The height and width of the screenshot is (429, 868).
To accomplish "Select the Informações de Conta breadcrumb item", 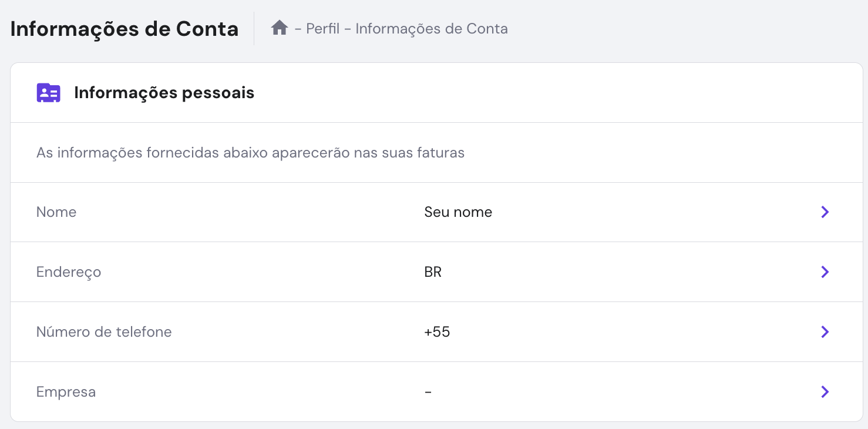I will [x=432, y=28].
